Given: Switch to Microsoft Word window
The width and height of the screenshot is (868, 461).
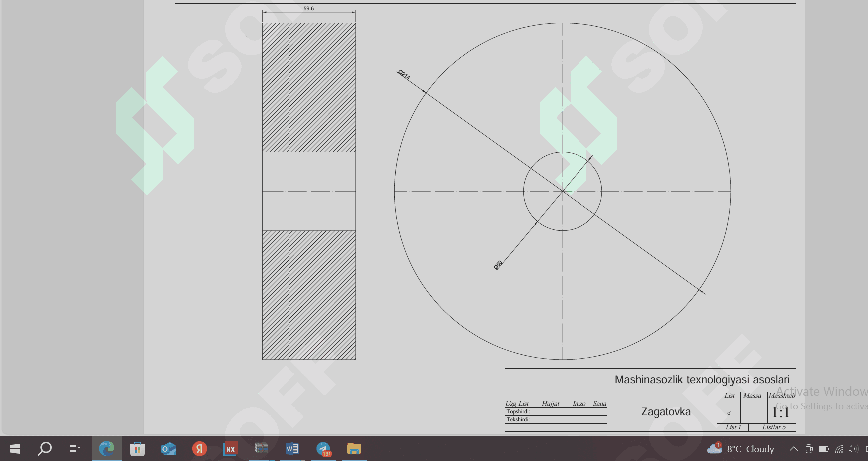Looking at the screenshot, I should pos(292,449).
